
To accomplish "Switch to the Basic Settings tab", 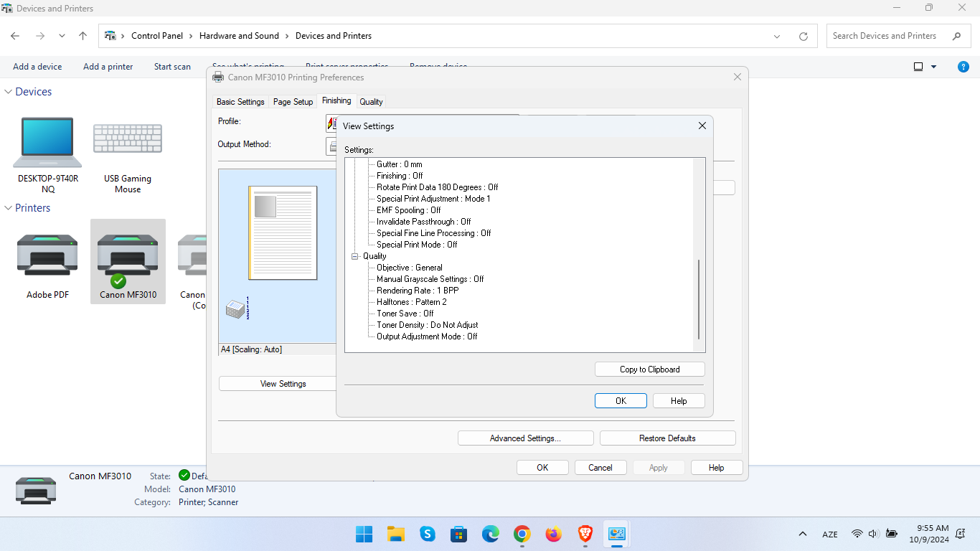I will (240, 102).
